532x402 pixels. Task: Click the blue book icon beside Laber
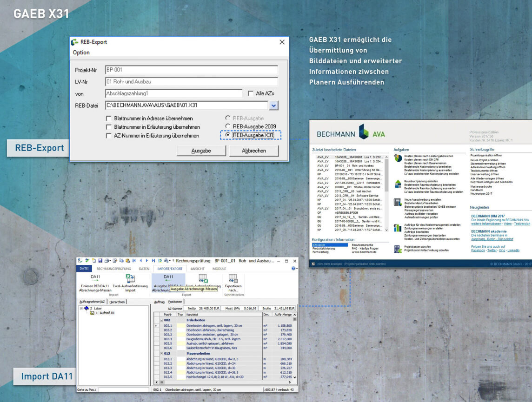pos(86,309)
